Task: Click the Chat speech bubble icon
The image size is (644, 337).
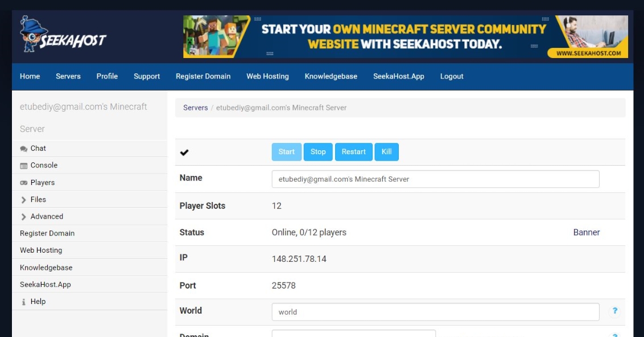Action: coord(24,149)
